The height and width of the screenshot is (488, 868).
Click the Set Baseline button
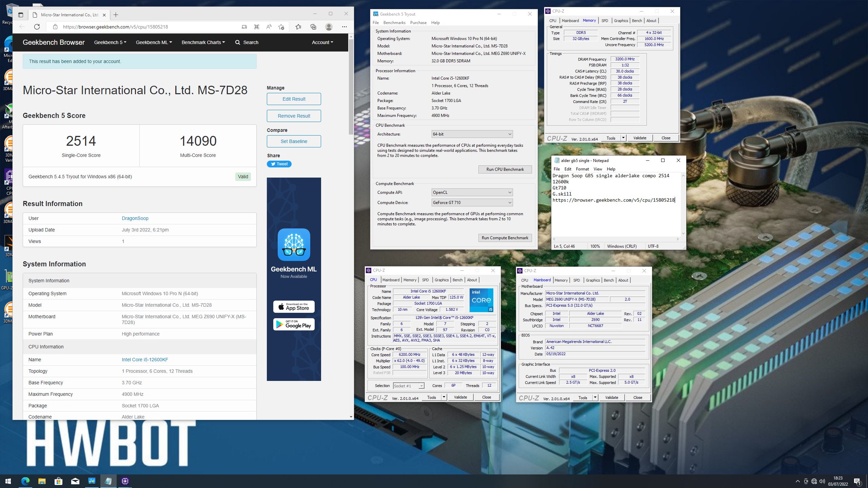(294, 141)
